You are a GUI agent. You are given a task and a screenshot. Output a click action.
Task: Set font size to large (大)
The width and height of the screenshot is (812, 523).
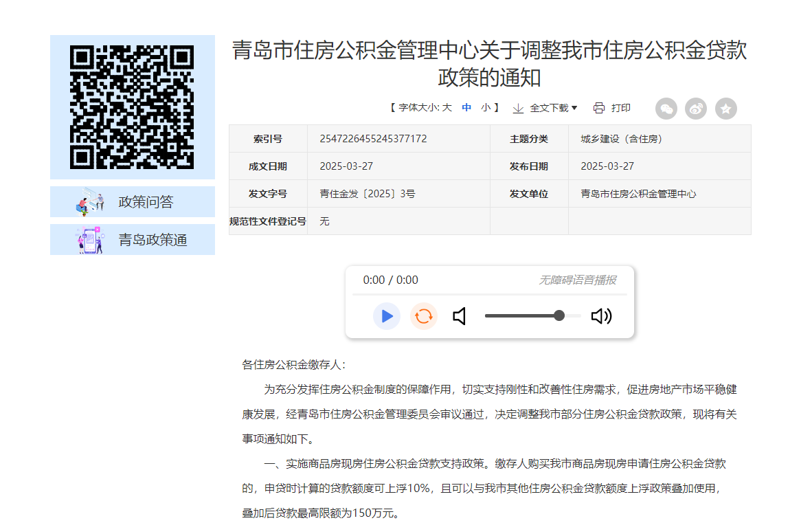pos(447,108)
